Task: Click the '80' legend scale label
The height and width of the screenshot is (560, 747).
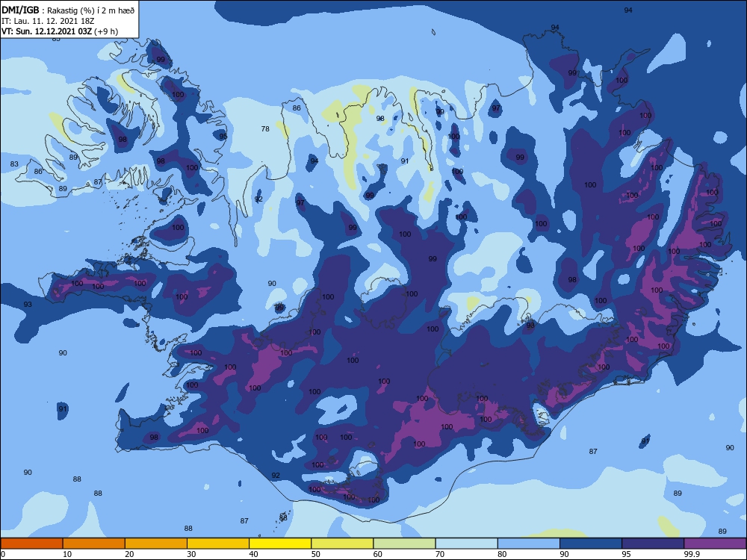Action: click(502, 554)
